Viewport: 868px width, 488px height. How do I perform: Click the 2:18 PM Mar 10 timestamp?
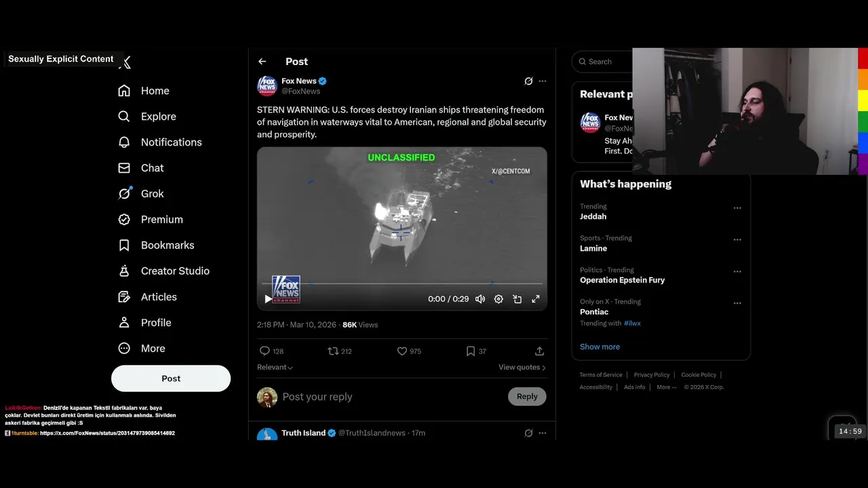(x=296, y=325)
